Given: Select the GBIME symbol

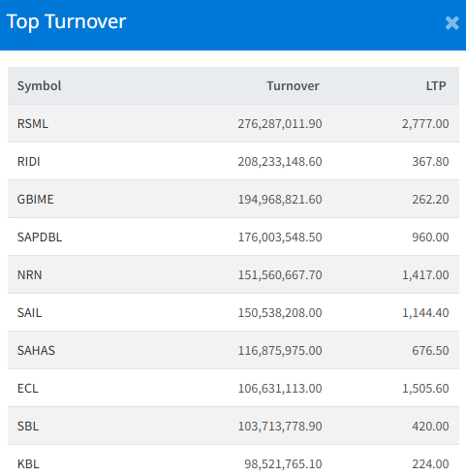Looking at the screenshot, I should (x=36, y=200).
